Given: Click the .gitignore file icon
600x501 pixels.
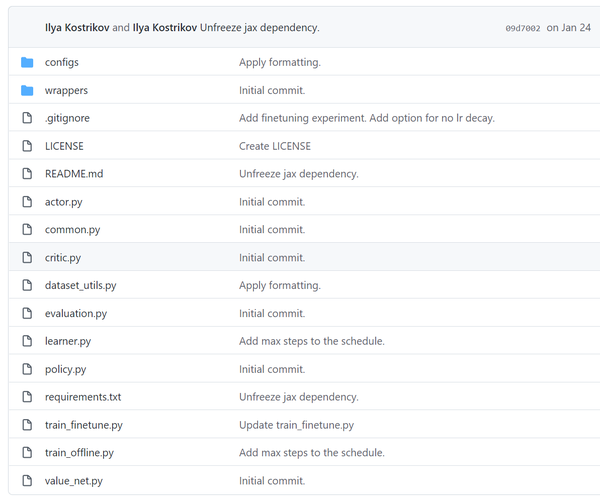Looking at the screenshot, I should point(27,118).
